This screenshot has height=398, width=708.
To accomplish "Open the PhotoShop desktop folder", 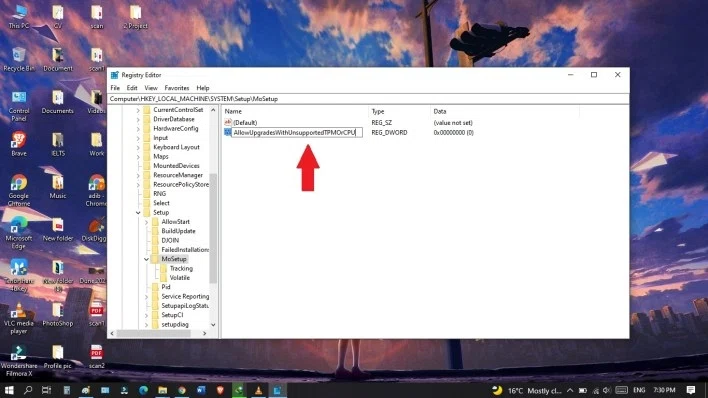I will [58, 314].
